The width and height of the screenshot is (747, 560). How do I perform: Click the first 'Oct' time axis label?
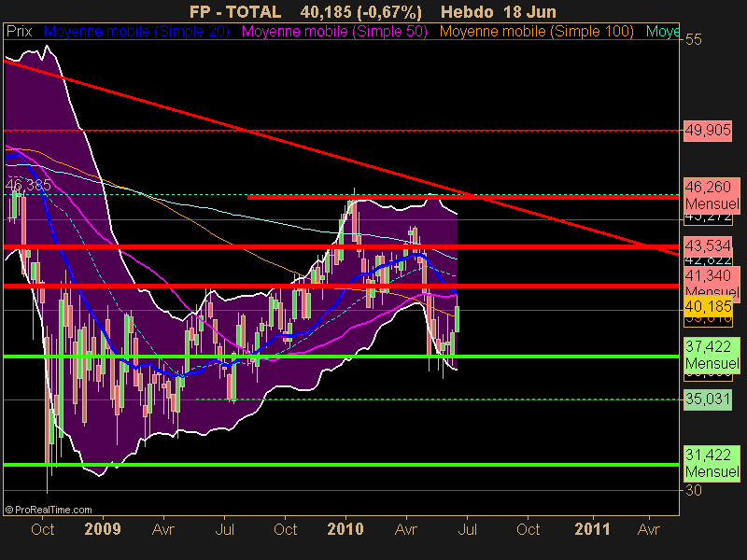click(x=42, y=529)
